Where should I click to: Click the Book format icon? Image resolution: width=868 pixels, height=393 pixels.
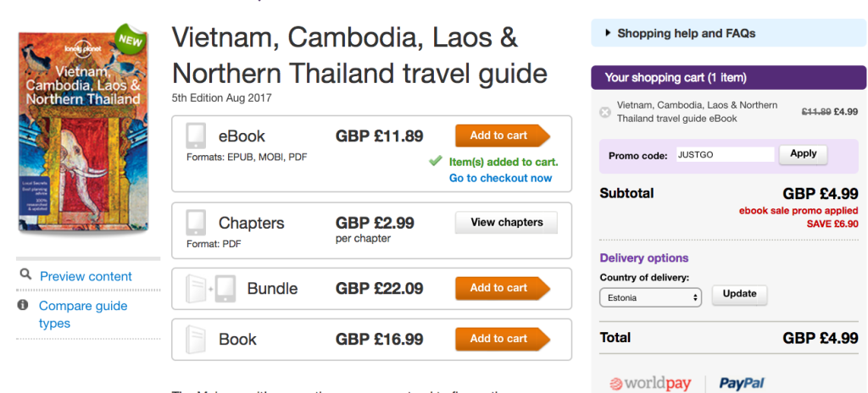click(196, 340)
